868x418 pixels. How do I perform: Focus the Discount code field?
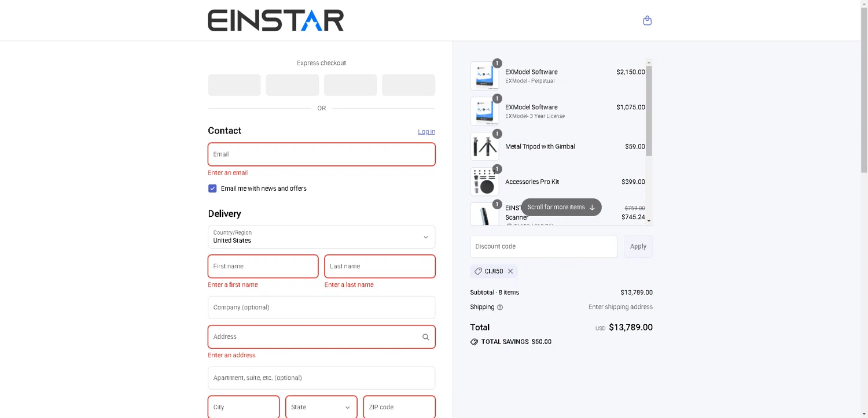click(543, 246)
